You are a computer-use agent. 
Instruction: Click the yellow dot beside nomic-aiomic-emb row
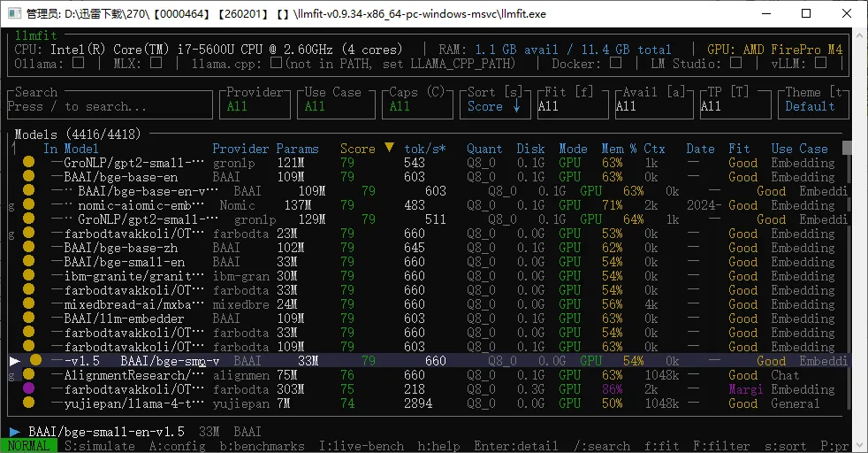point(29,205)
